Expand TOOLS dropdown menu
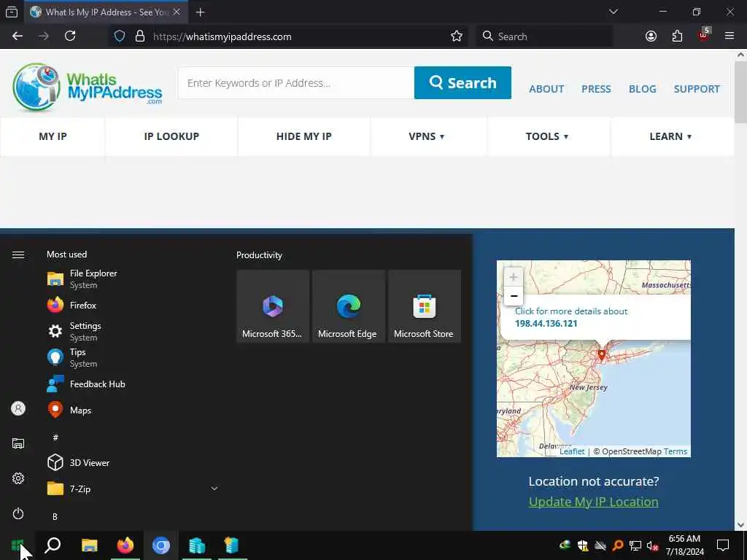 (x=547, y=136)
